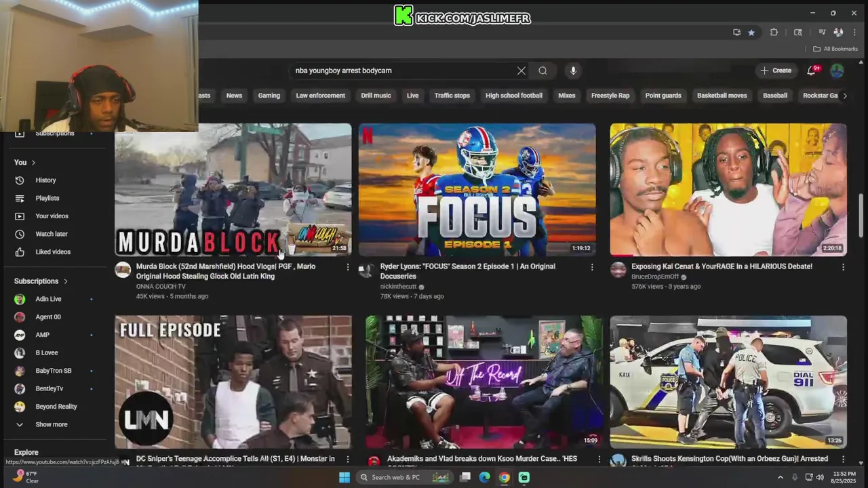Open Liked videos in sidebar
The image size is (868, 488).
pyautogui.click(x=52, y=252)
